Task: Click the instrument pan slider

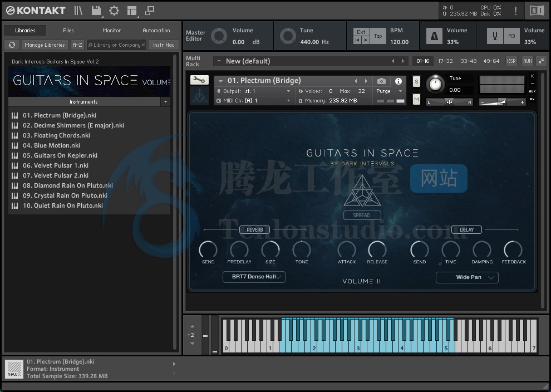Action: pos(449,102)
